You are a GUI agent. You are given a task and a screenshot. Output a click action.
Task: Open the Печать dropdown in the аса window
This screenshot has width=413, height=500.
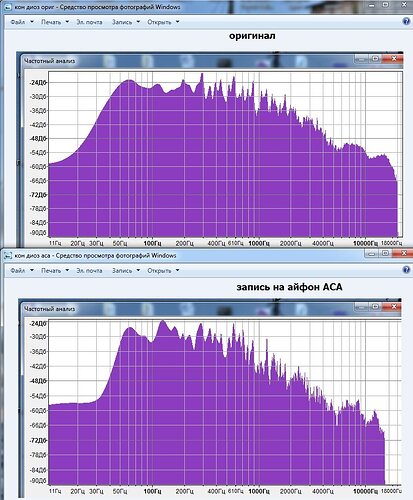55,270
